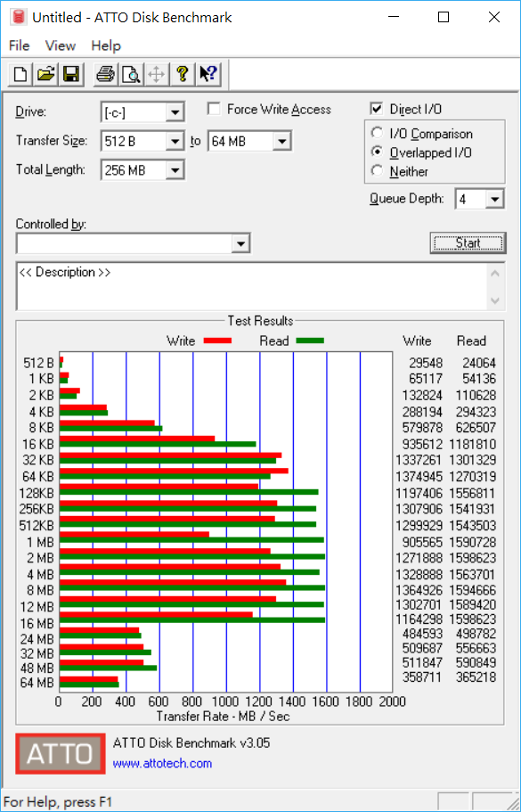The width and height of the screenshot is (521, 812).
Task: Click the Description scrollbar up arrow
Action: click(x=495, y=273)
